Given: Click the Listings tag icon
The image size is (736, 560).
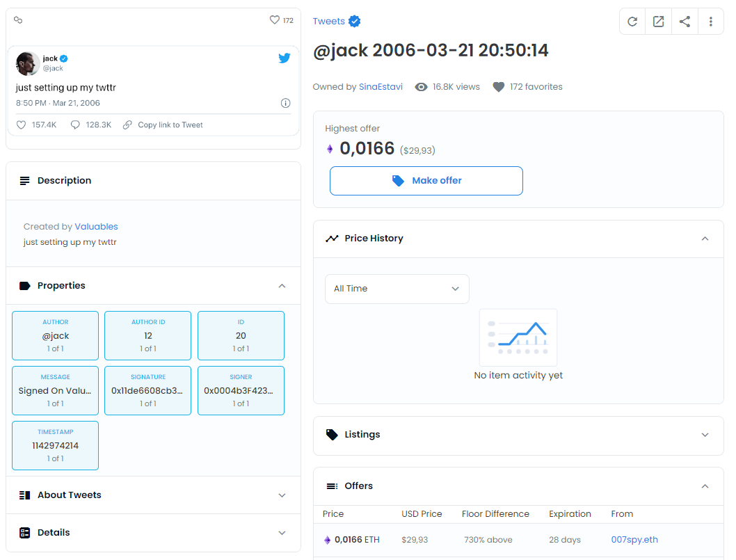Looking at the screenshot, I should click(332, 435).
